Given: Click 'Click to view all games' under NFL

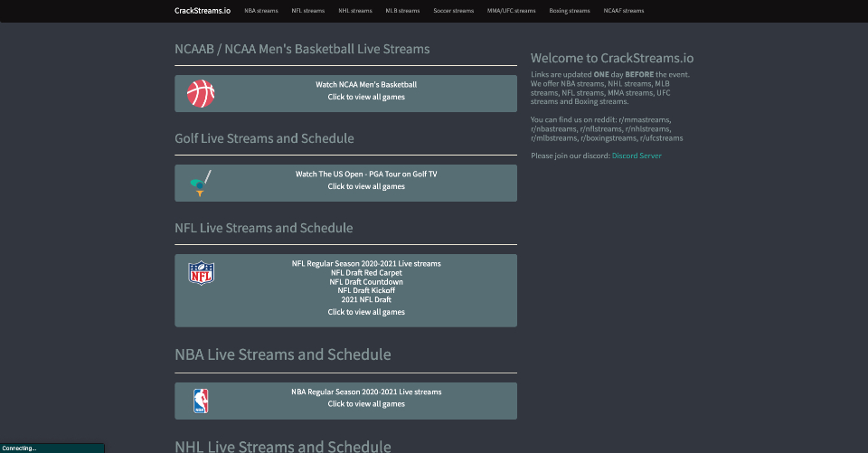Looking at the screenshot, I should click(366, 312).
